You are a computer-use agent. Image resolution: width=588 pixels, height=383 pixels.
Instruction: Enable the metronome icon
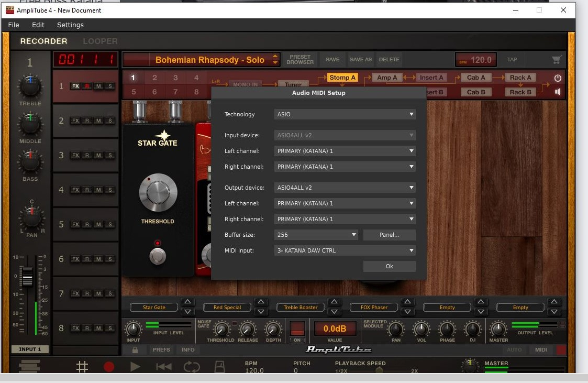pos(219,366)
